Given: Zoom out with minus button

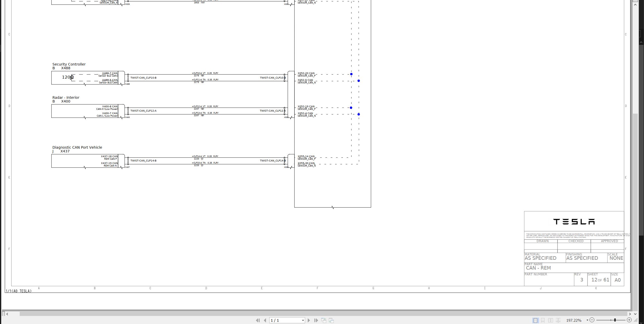Looking at the screenshot, I should coord(592,320).
